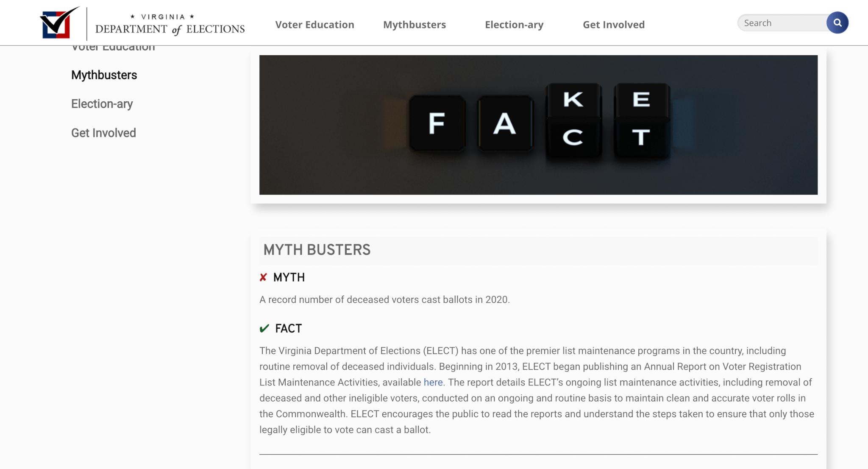The width and height of the screenshot is (868, 469).
Task: Click the Virginia checkmark logo icon
Action: coord(59,23)
